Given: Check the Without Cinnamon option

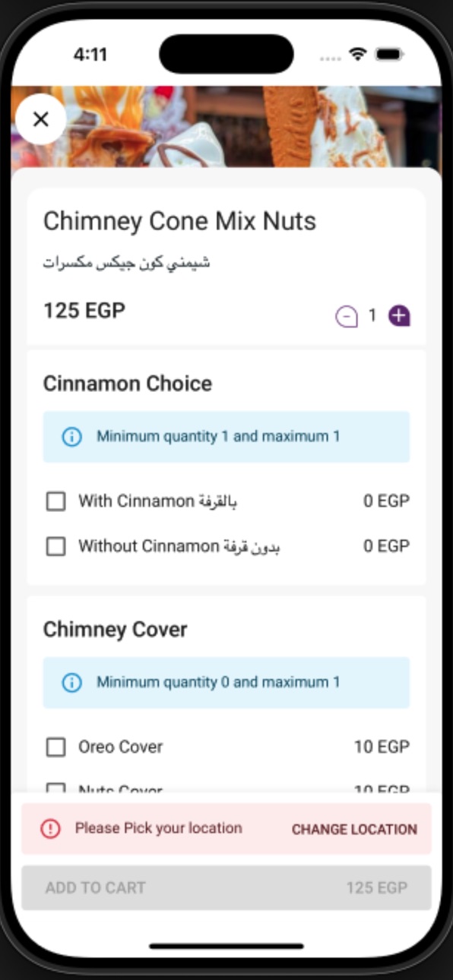Looking at the screenshot, I should (x=56, y=546).
